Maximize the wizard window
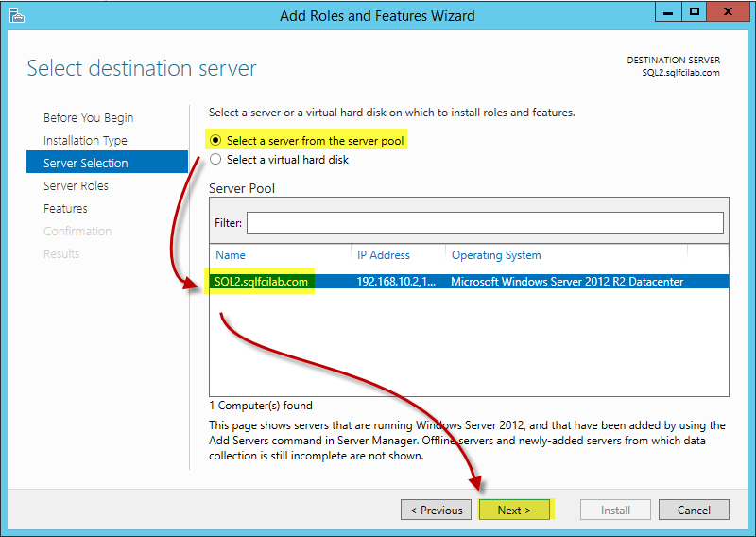Viewport: 756px width, 537px height. [694, 12]
